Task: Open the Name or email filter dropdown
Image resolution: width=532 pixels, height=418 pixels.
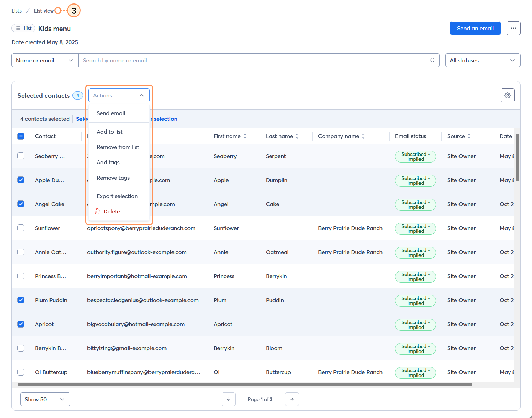Action: click(x=45, y=60)
